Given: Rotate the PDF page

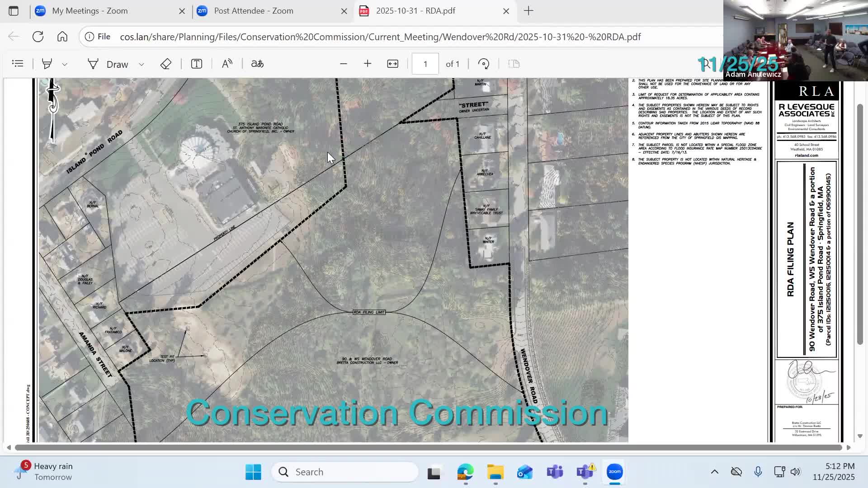Looking at the screenshot, I should 484,63.
